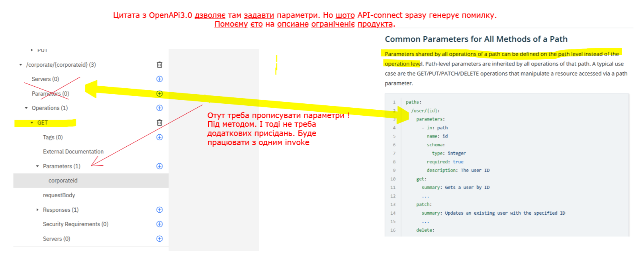Screen dimensions: 644x258
Task: Add a new operation with plus icon
Action: coord(159,108)
